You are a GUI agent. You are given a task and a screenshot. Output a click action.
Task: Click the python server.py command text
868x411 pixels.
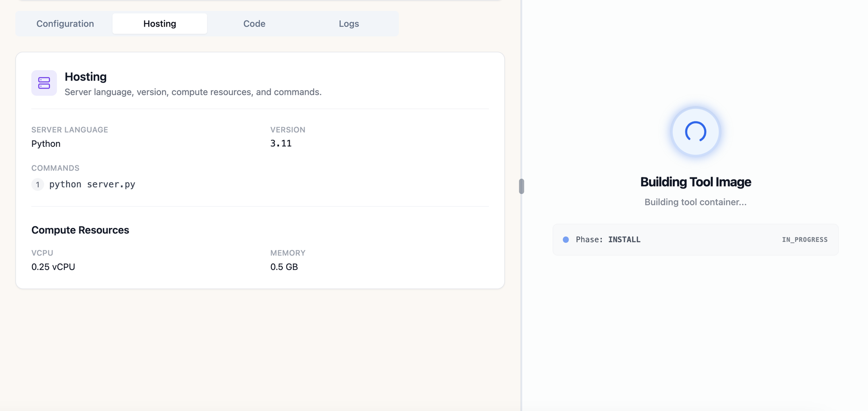92,184
